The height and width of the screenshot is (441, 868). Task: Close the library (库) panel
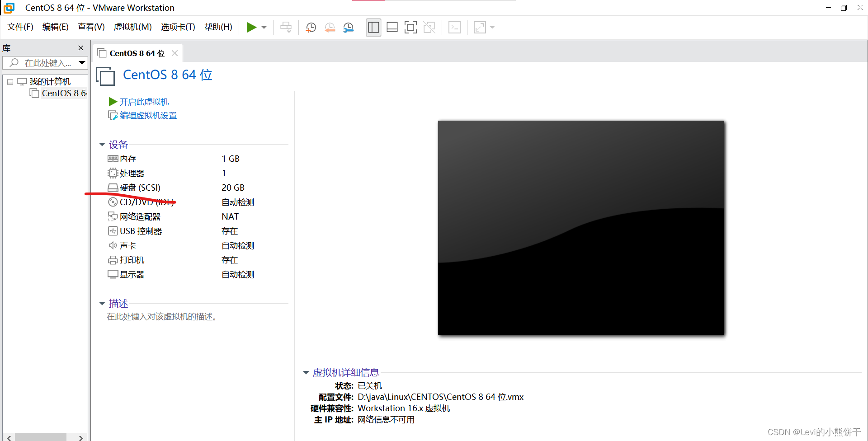pos(80,48)
